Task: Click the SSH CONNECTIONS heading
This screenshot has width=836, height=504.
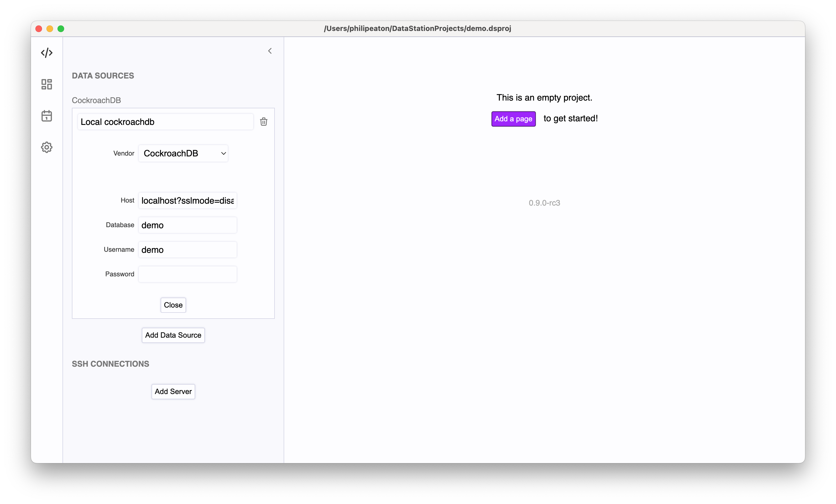Action: 110,364
